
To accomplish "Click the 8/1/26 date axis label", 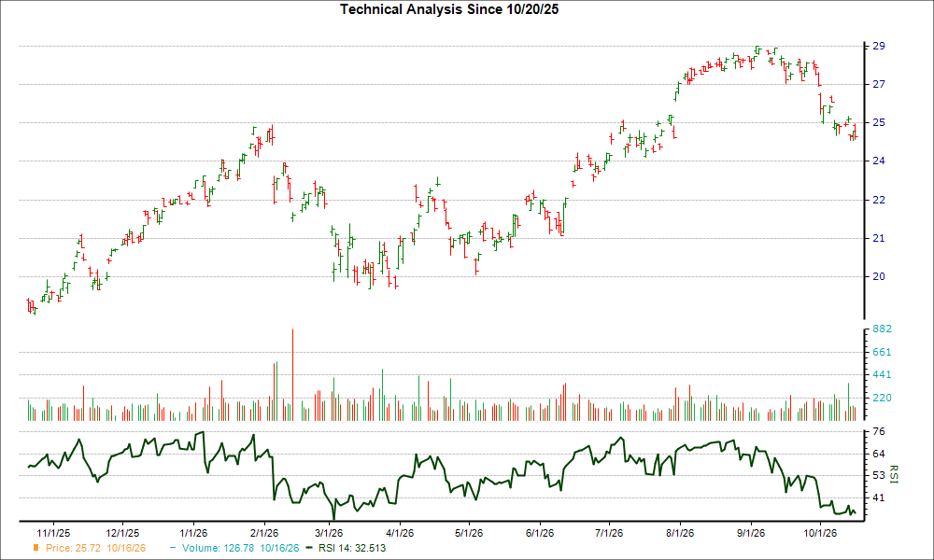I will 680,533.
